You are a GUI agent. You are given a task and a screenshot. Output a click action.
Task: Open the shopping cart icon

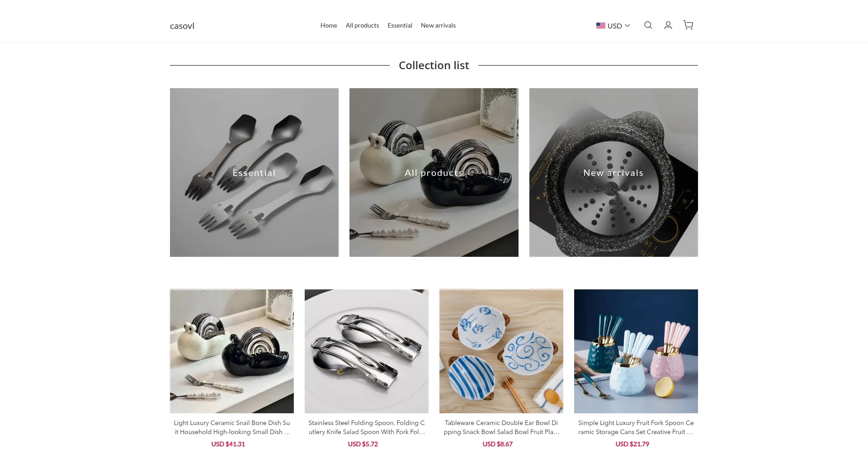click(x=688, y=25)
